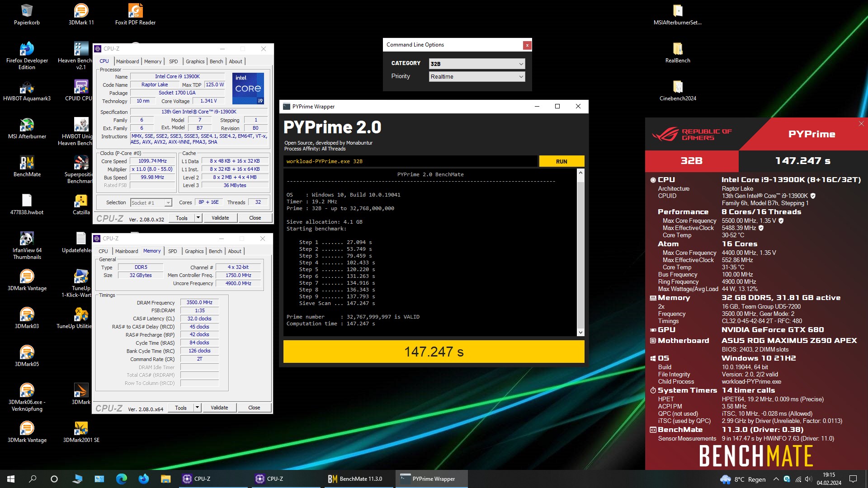The height and width of the screenshot is (488, 868).
Task: Click PYPrime console scrollbar up arrow
Action: point(580,173)
